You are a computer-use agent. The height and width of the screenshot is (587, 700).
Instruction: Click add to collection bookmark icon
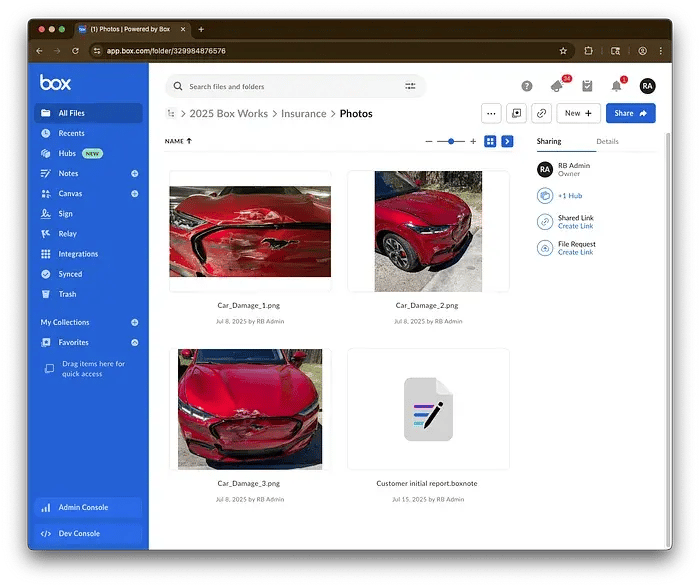(x=516, y=113)
